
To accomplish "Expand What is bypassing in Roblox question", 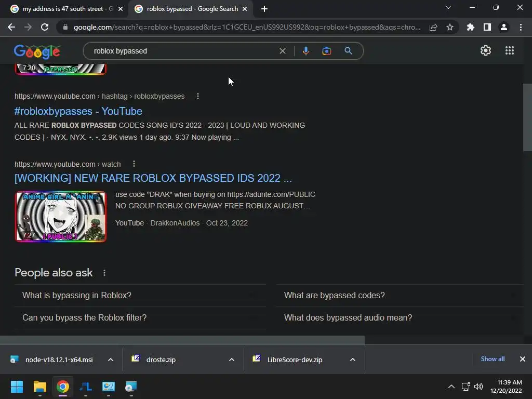I will click(x=140, y=296).
